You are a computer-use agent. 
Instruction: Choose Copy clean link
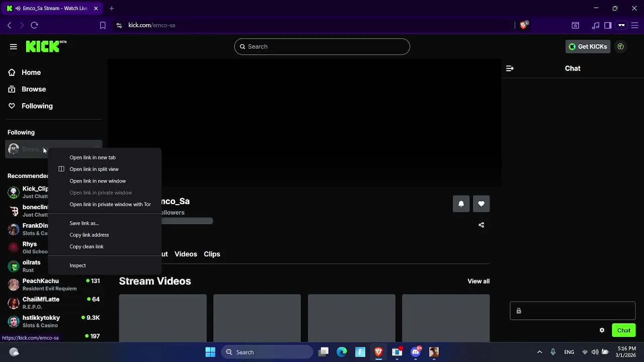click(105, 246)
